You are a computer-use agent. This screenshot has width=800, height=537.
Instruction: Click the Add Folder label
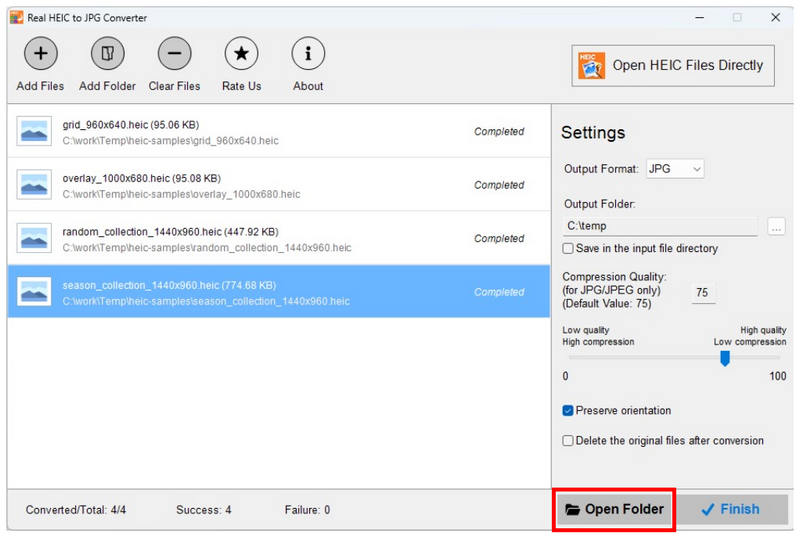point(107,86)
